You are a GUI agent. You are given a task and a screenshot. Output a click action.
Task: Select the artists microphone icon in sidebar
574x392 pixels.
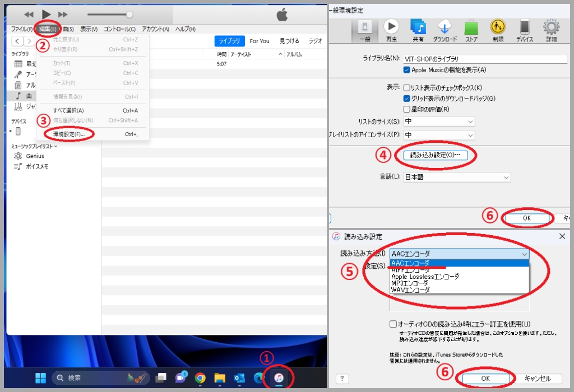[18, 74]
